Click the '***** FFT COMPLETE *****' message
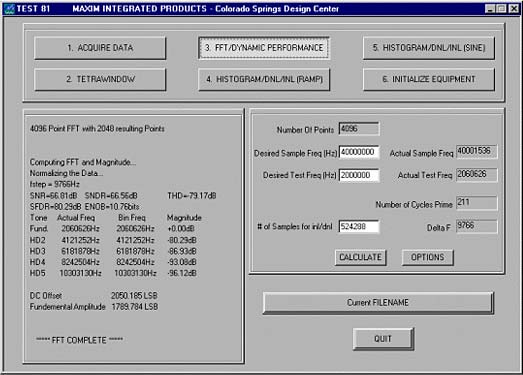 point(79,340)
